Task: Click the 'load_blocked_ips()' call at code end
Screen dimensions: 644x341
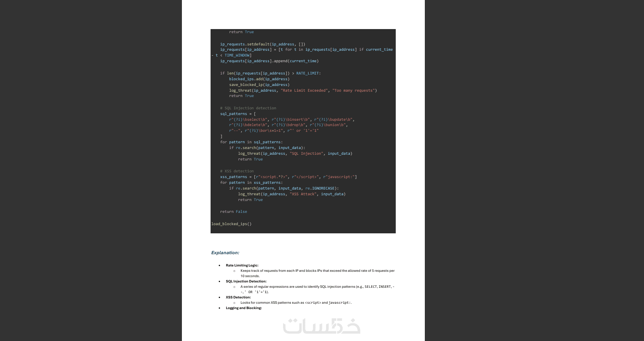Action: (x=231, y=224)
